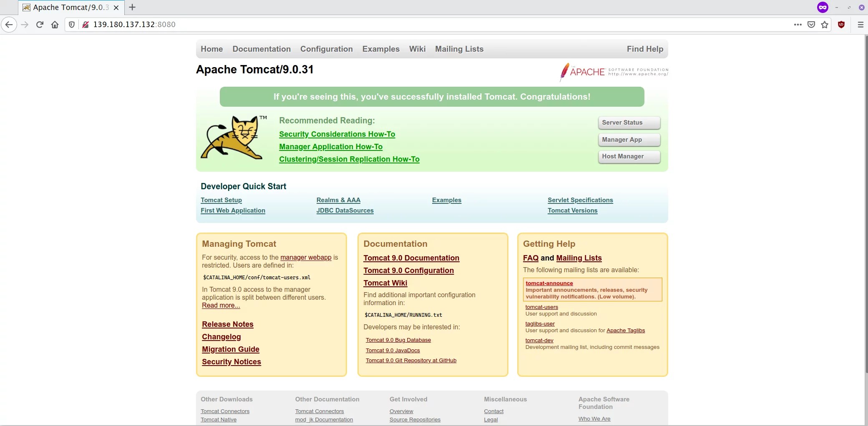Viewport: 868px width, 426px height.
Task: Open the browser home page icon
Action: pos(55,25)
